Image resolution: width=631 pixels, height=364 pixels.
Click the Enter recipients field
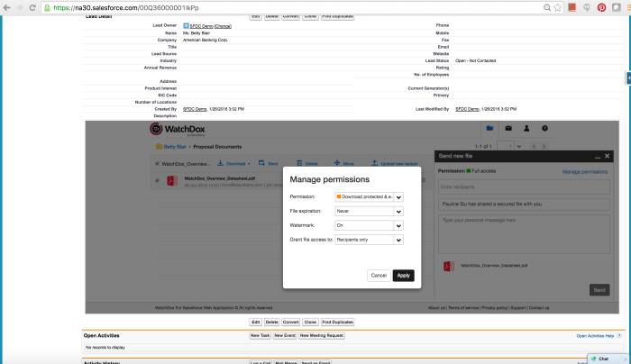pyautogui.click(x=524, y=187)
